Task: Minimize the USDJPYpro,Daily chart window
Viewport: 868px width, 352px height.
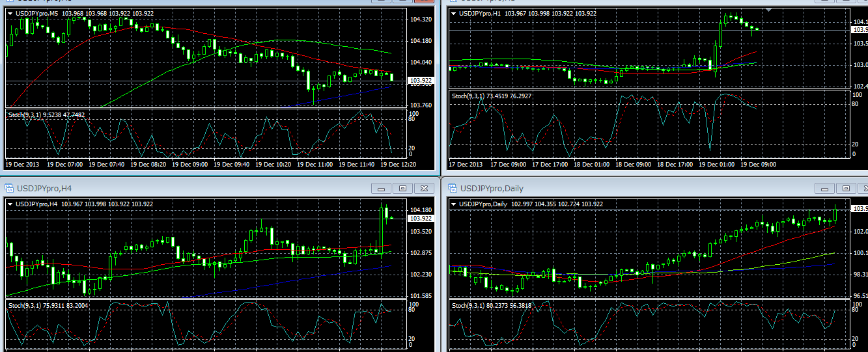Action: pos(824,188)
